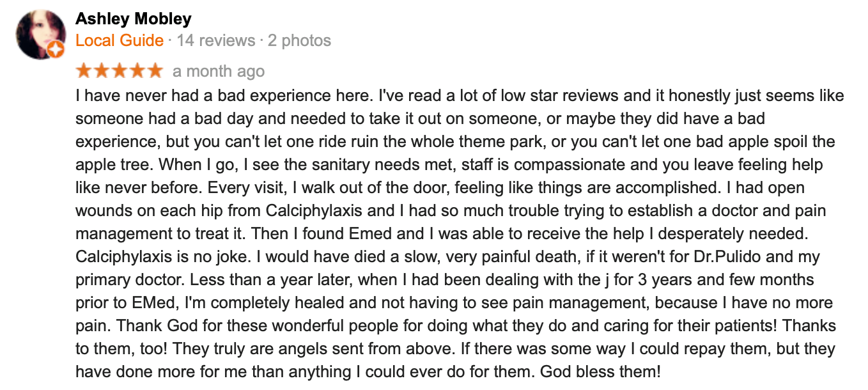Click the opening sentence "I have never had a bad experience here"
Viewport: 868px width, 390px height.
(222, 96)
